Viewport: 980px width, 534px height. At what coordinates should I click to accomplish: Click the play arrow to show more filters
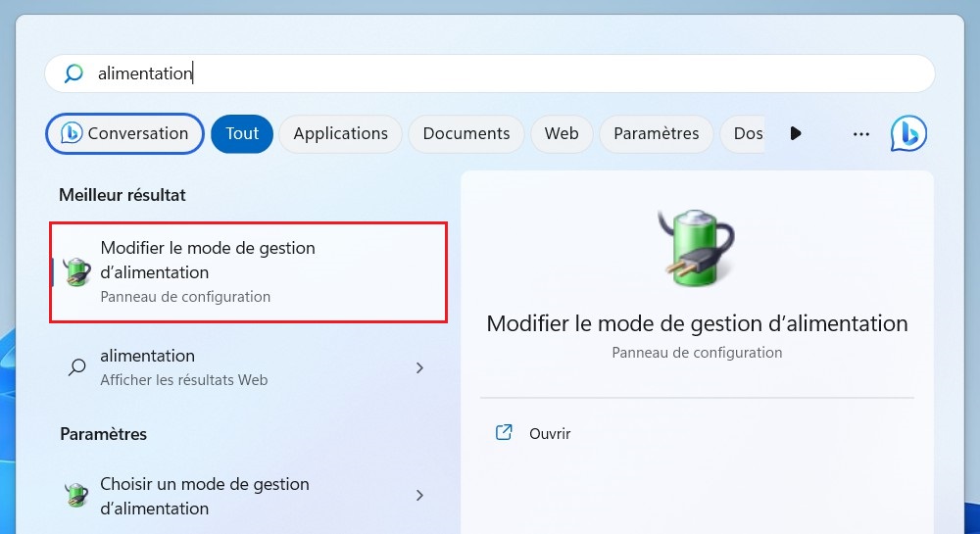796,133
